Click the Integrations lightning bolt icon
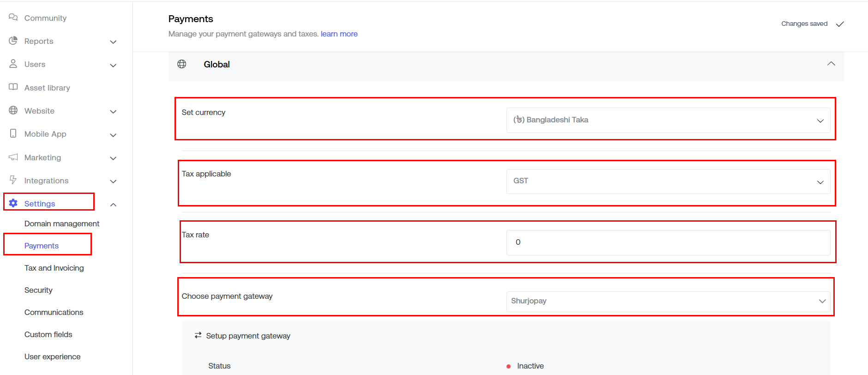This screenshot has height=375, width=868. [13, 180]
